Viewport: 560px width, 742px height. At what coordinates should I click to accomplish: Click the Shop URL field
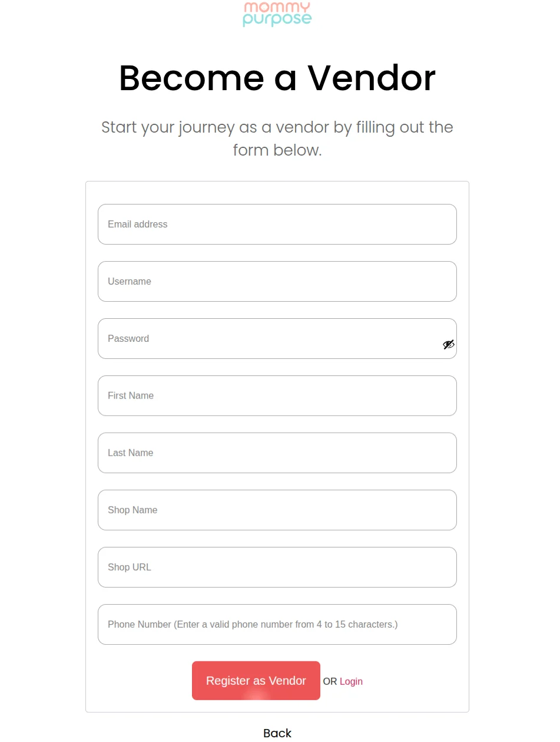pos(277,567)
